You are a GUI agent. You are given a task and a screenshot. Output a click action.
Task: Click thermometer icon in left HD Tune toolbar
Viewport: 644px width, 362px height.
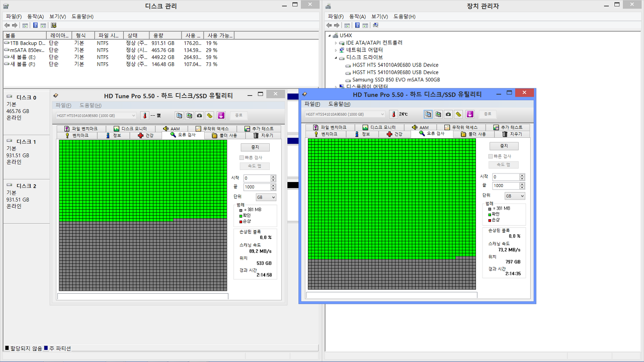145,115
